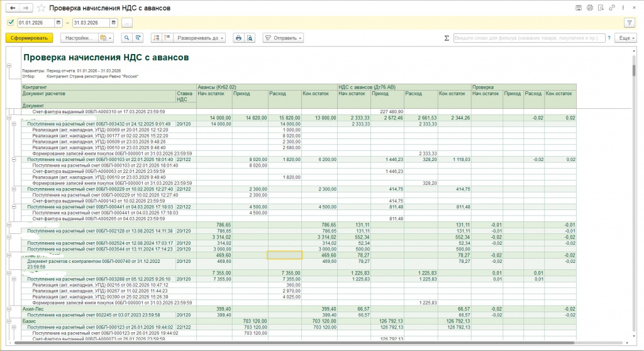Add report to favorites with star

point(41,8)
